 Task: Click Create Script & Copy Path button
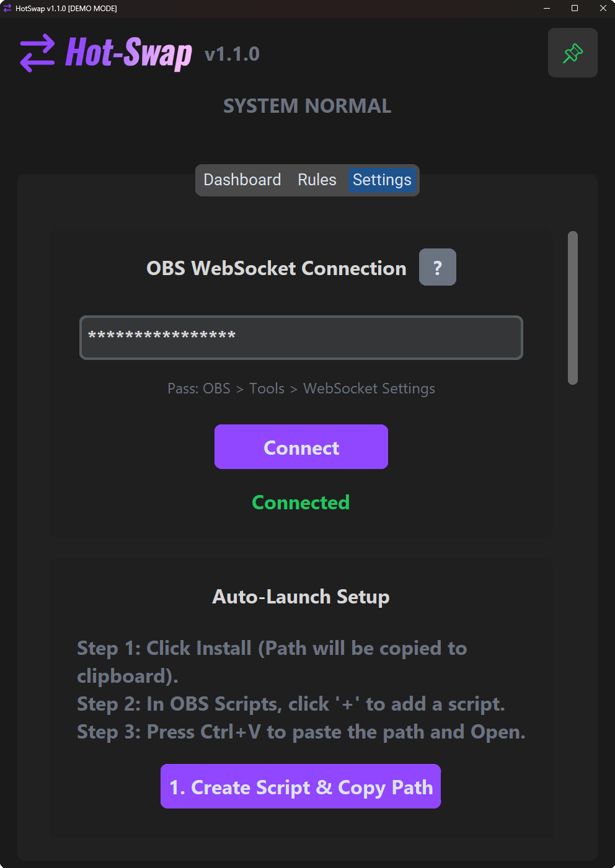coord(301,786)
